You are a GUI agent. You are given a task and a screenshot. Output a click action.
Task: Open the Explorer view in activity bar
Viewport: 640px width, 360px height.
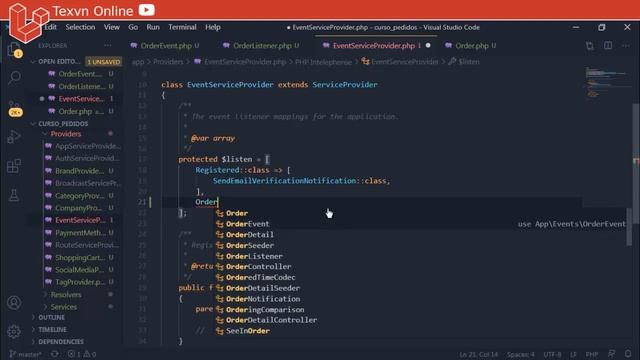coord(14,50)
